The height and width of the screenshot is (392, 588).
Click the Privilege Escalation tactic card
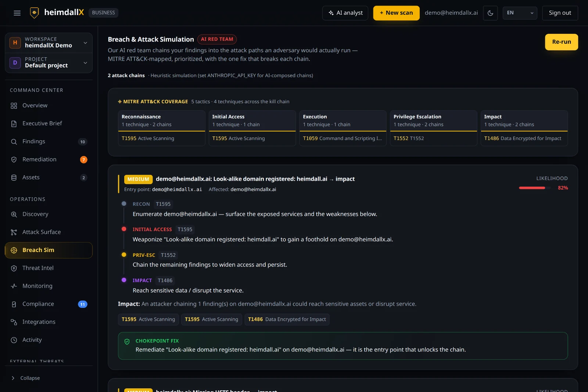click(433, 128)
